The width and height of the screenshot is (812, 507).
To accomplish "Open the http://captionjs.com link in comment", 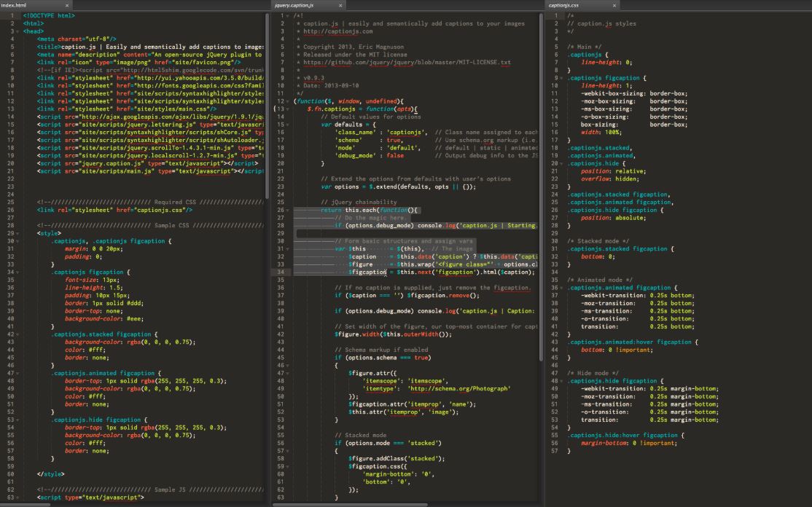I will 337,31.
